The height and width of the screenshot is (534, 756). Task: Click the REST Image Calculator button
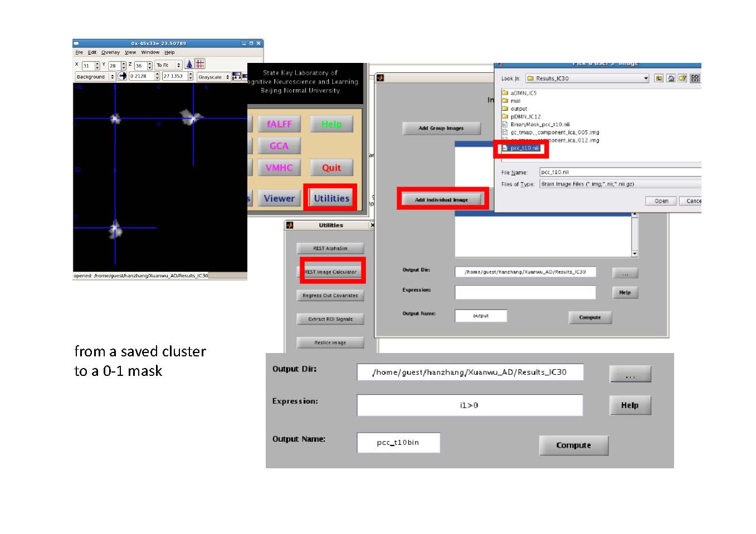[x=330, y=272]
